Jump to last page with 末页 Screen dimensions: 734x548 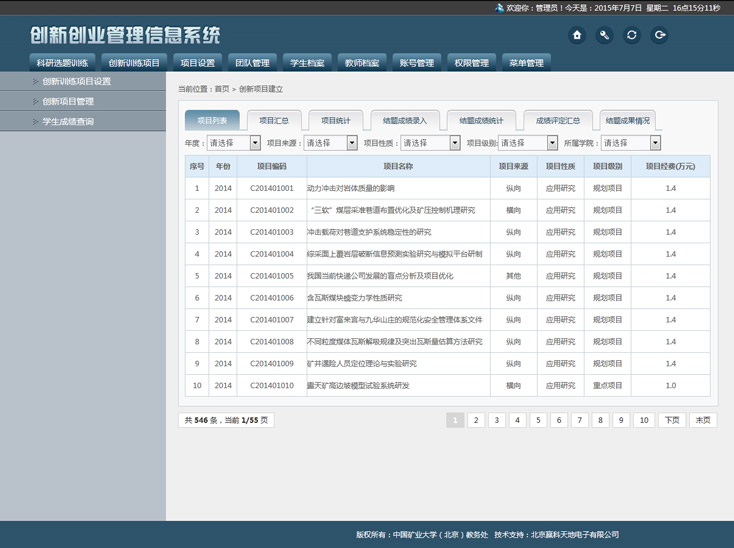[703, 421]
